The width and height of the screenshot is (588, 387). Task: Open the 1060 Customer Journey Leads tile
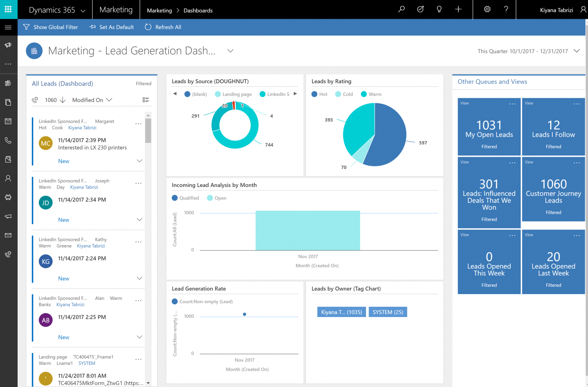(x=553, y=189)
